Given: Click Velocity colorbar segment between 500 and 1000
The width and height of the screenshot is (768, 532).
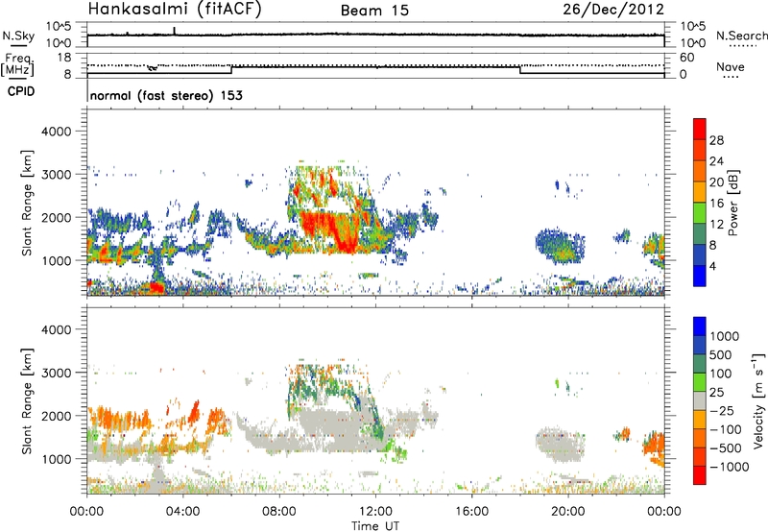Looking at the screenshot, I should (x=700, y=345).
